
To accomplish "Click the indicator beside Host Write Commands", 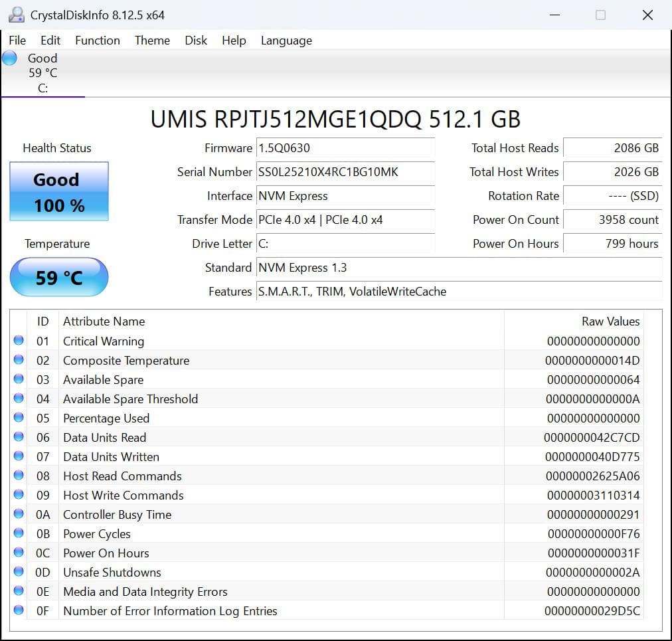I will coord(19,494).
